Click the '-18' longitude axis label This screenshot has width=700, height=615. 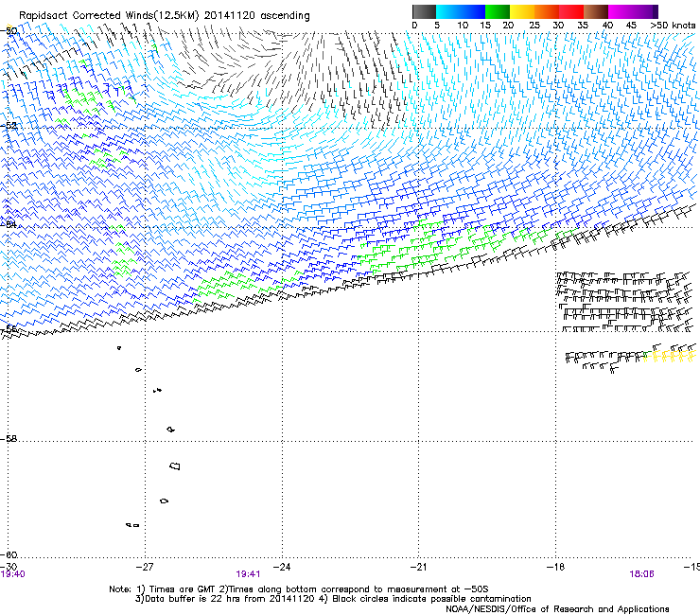pyautogui.click(x=555, y=567)
